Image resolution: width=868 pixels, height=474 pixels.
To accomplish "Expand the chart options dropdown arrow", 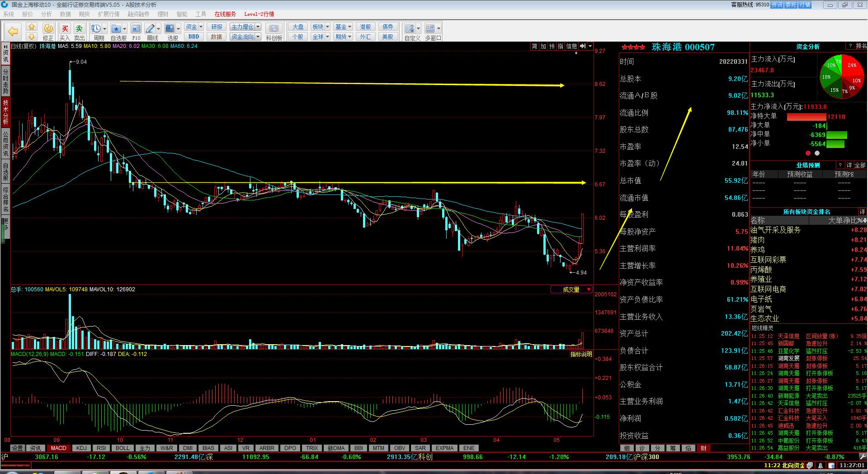I will 590,46.
